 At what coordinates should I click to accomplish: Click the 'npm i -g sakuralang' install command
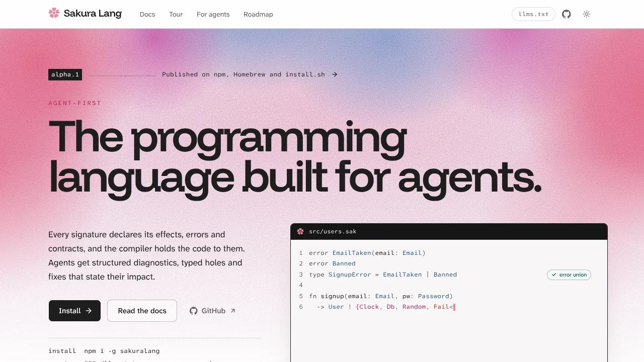point(122,351)
